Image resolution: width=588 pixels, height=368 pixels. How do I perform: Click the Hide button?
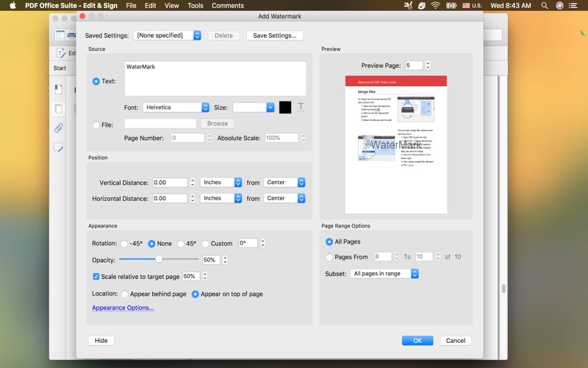(x=101, y=341)
